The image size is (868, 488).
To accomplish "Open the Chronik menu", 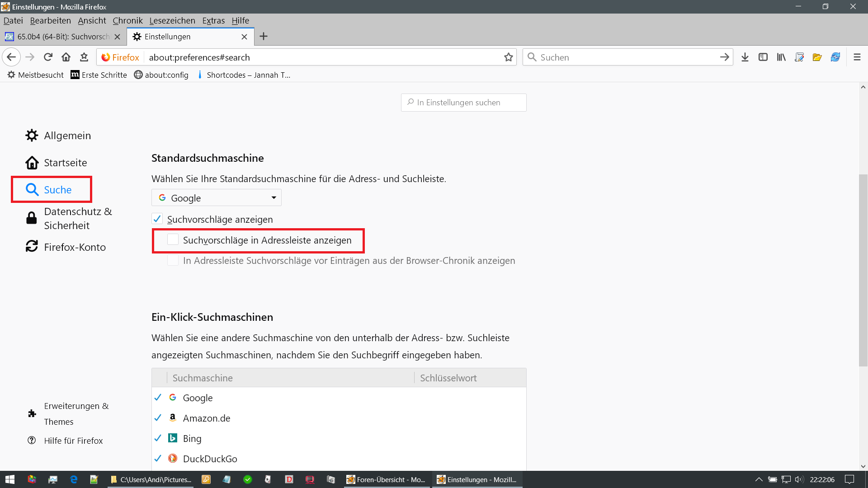I will (x=127, y=20).
